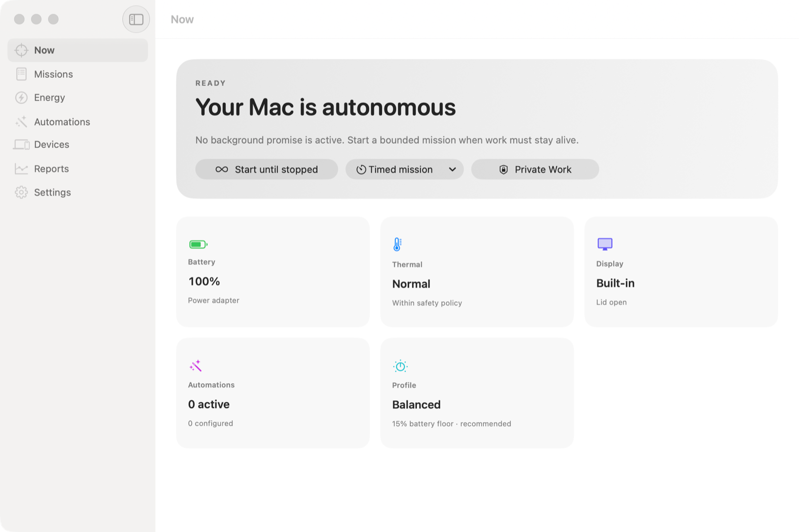
Task: Click 'Within safety policy' text
Action: coord(427,303)
